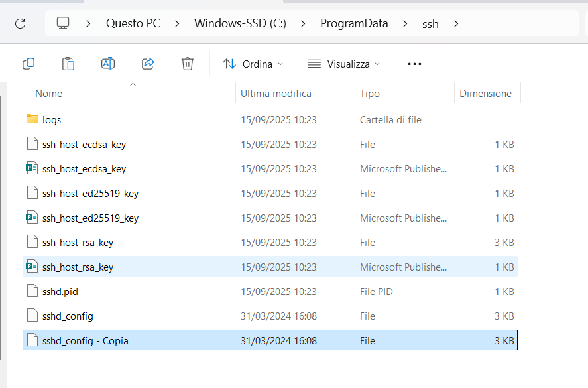Click the Delete trash can icon
Screen dimensions: 588x388
click(188, 64)
